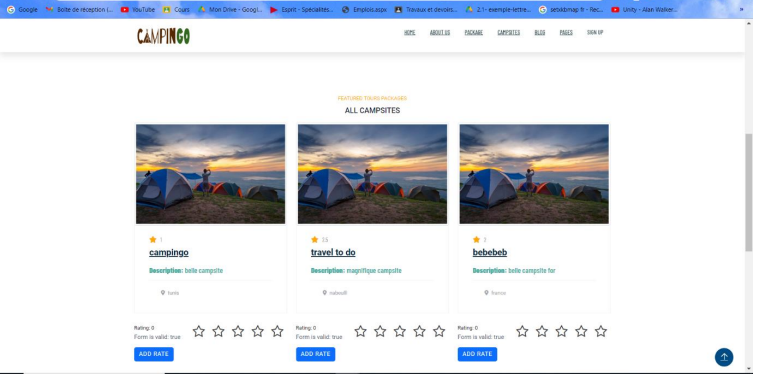Open the Cours classroom bookmark
The width and height of the screenshot is (757, 386).
pyautogui.click(x=176, y=9)
